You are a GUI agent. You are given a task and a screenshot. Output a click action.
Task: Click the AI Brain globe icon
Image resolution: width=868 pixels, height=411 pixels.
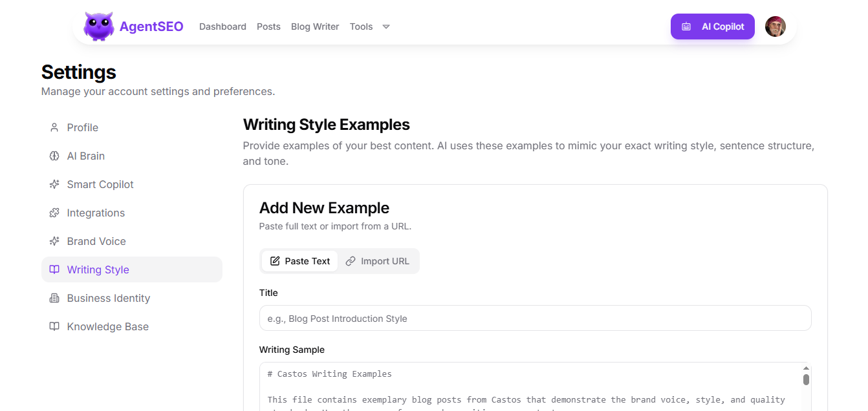[54, 156]
